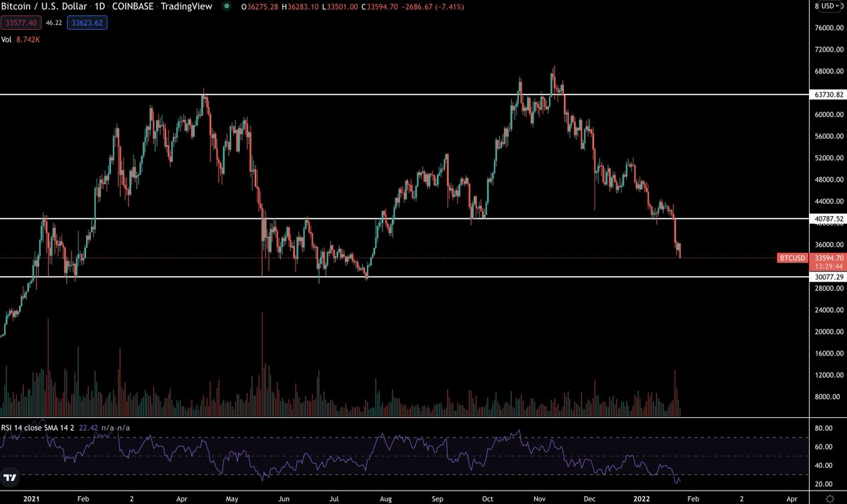Screen dimensions: 847x504
Task: Click the spread value 46.22
Action: pos(54,23)
